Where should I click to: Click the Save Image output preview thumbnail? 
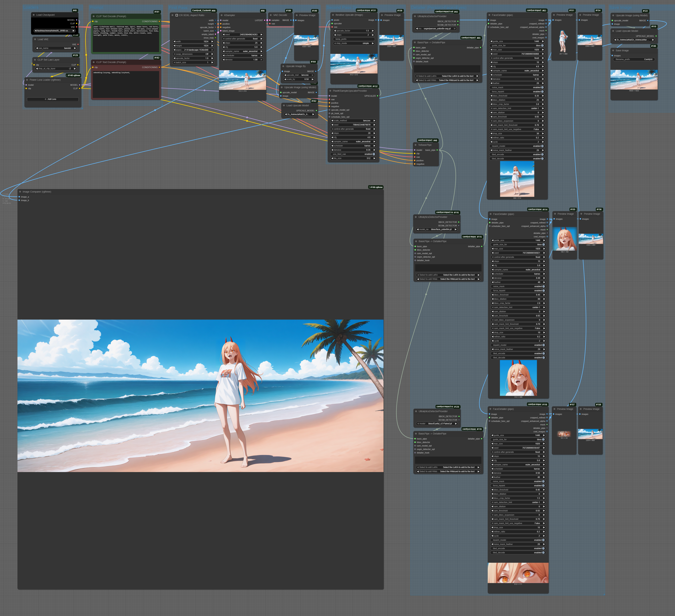(x=634, y=80)
